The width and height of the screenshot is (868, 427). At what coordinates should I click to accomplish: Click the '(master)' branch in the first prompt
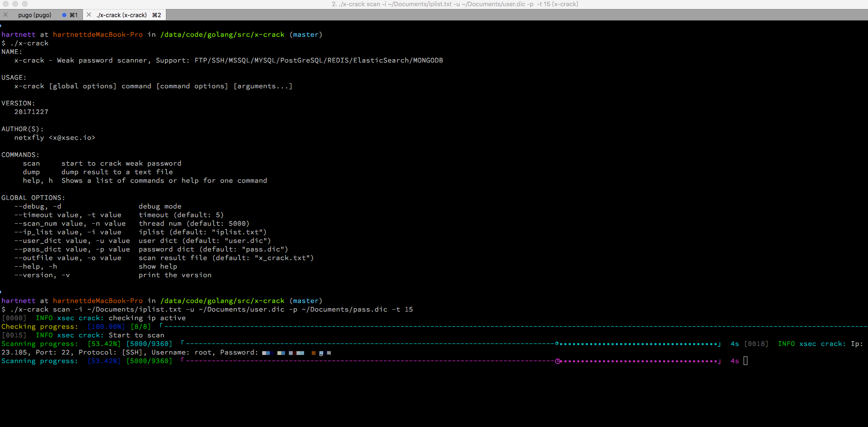(306, 34)
